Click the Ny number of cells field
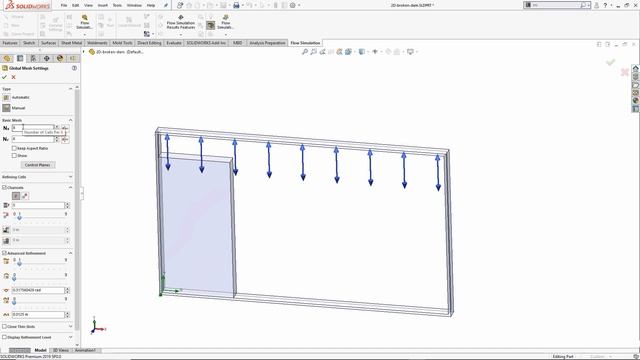The width and height of the screenshot is (640, 360). [x=33, y=139]
